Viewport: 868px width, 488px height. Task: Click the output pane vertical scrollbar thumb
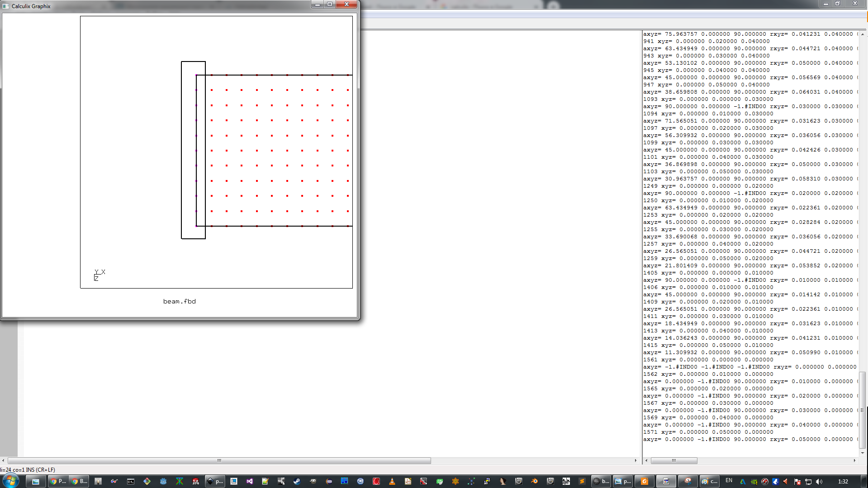click(863, 410)
